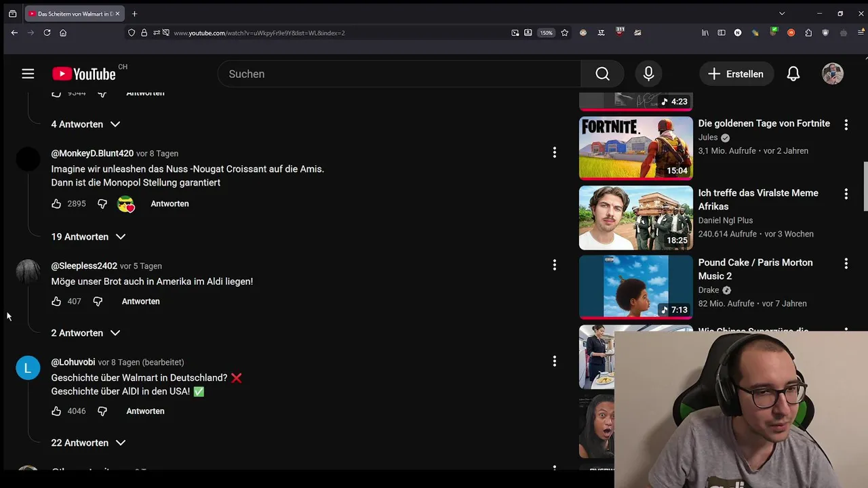Open the notifications bell

793,74
